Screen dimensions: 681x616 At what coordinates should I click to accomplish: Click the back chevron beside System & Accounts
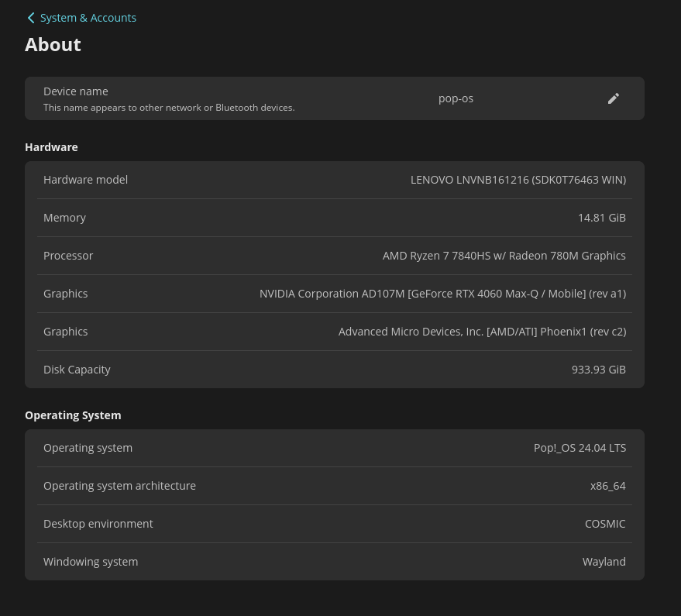(31, 18)
